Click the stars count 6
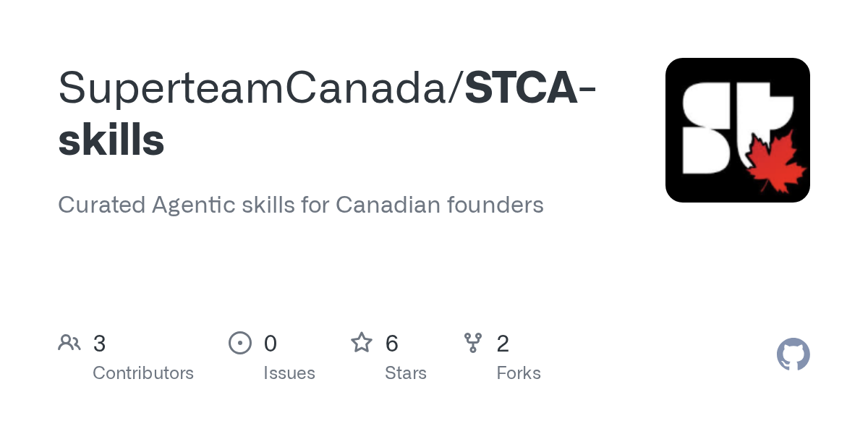Viewport: 868px width, 434px height. pos(392,344)
